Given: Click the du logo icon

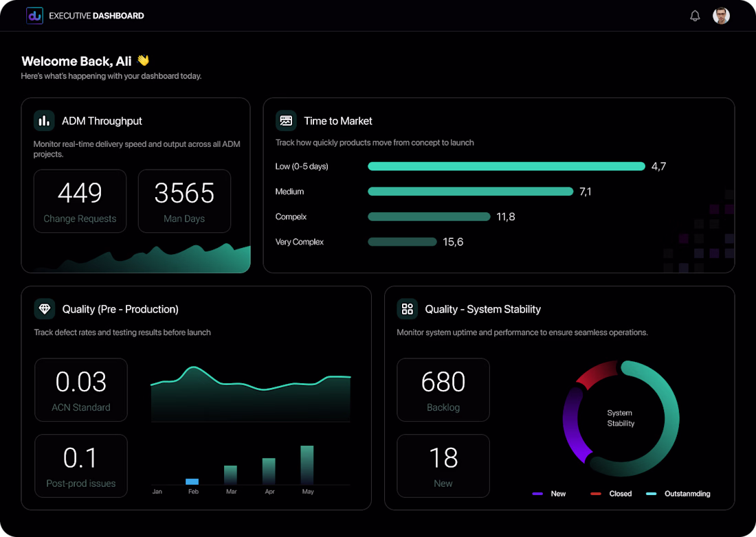Looking at the screenshot, I should coord(34,16).
